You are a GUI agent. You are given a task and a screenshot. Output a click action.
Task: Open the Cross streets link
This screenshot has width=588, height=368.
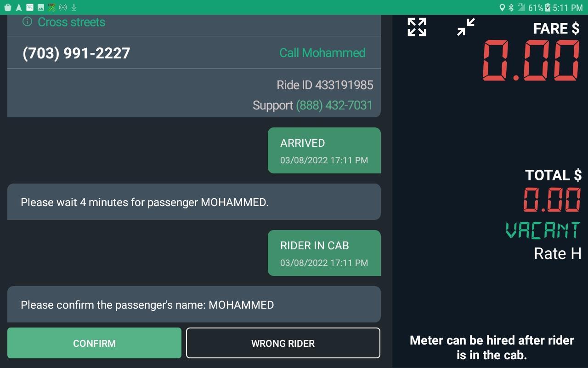click(x=71, y=22)
